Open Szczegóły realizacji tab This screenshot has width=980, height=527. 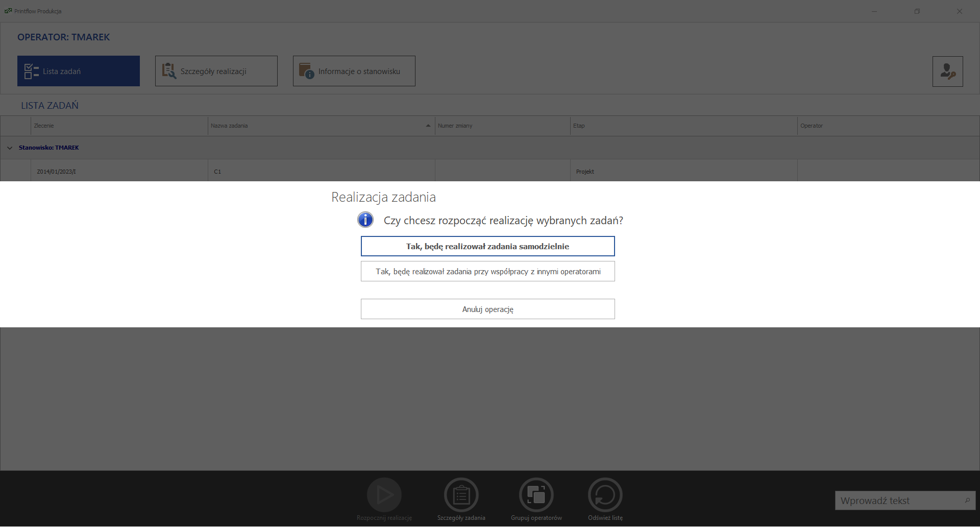coord(216,71)
